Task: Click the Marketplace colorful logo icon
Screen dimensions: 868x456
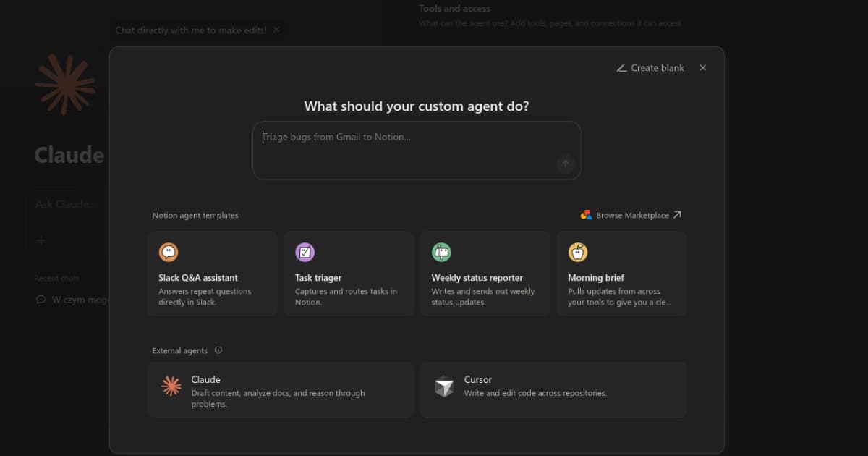Action: click(586, 215)
